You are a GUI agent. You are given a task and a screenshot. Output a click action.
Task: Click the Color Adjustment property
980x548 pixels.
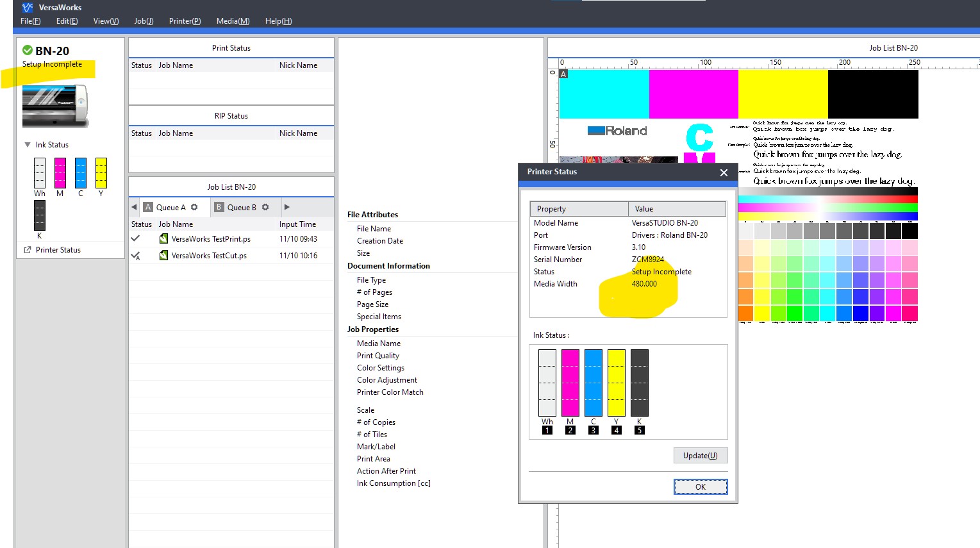(x=387, y=380)
